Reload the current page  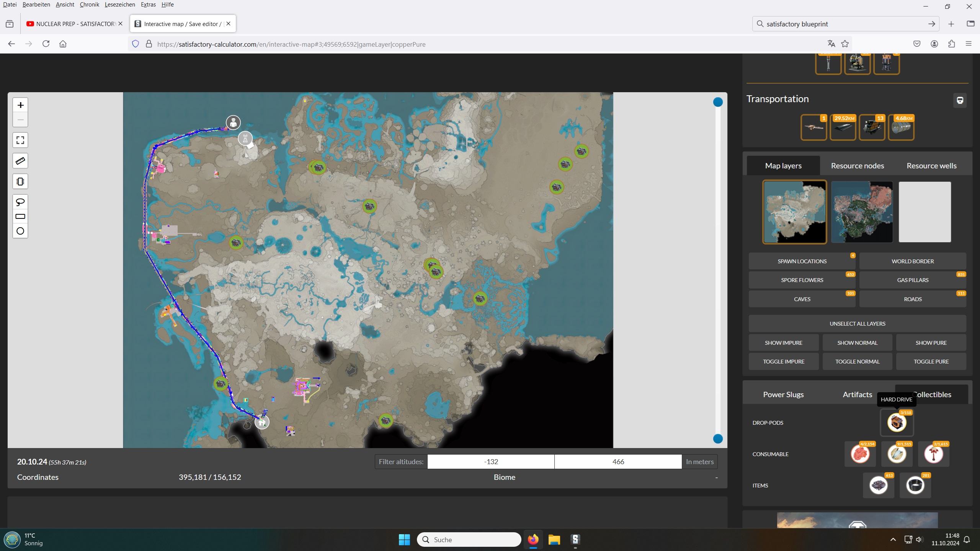pos(46,44)
